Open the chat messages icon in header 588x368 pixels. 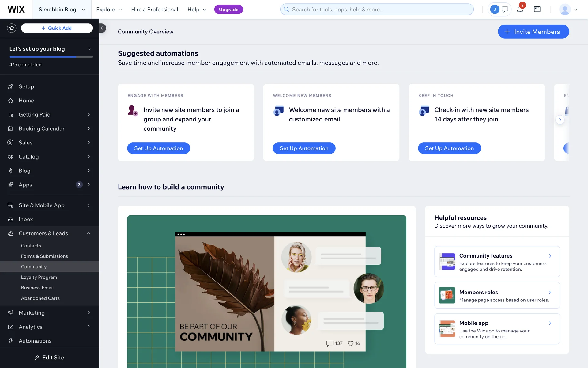[505, 9]
